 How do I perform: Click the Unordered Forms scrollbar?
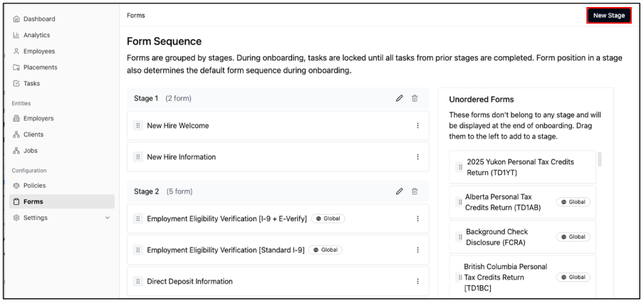(x=600, y=159)
